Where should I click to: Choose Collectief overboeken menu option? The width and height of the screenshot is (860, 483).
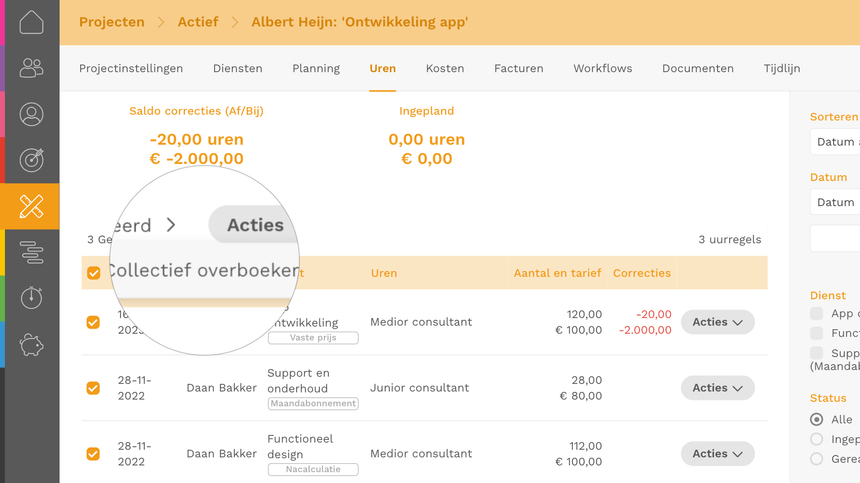[x=203, y=270]
